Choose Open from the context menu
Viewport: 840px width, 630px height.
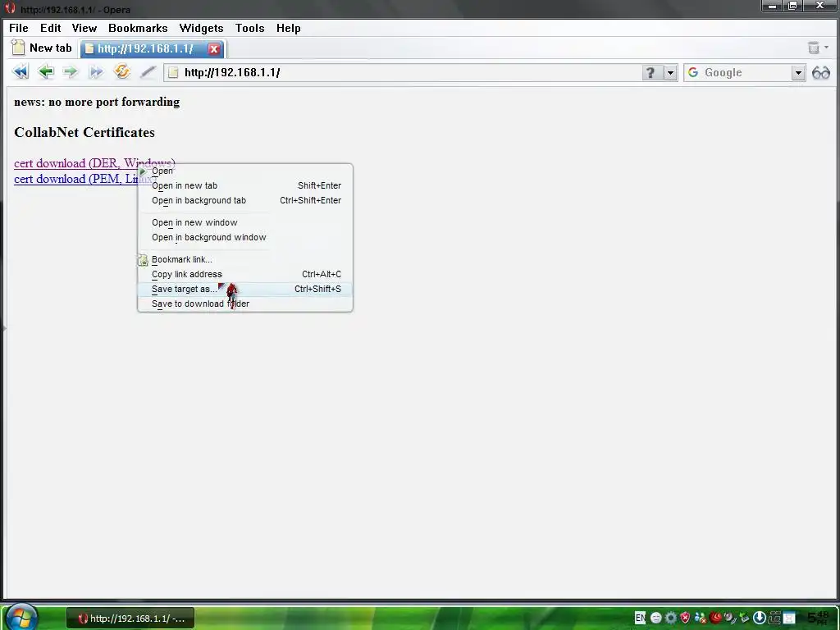point(244,171)
